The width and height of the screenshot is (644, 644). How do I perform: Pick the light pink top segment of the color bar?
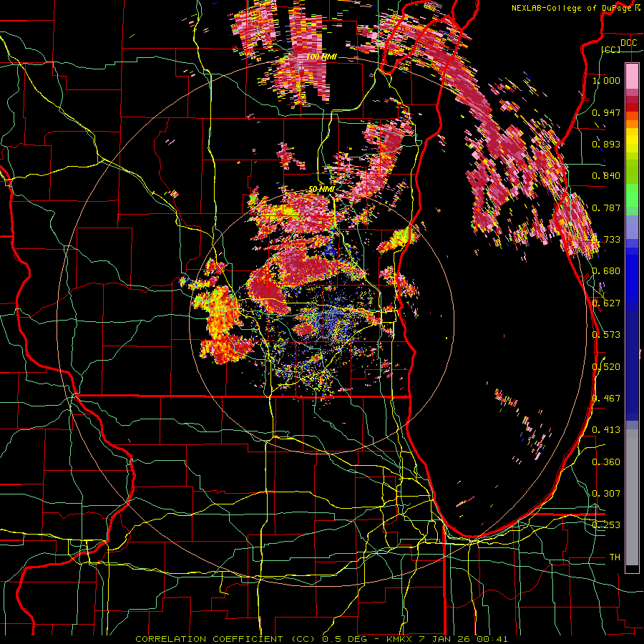tap(632, 77)
